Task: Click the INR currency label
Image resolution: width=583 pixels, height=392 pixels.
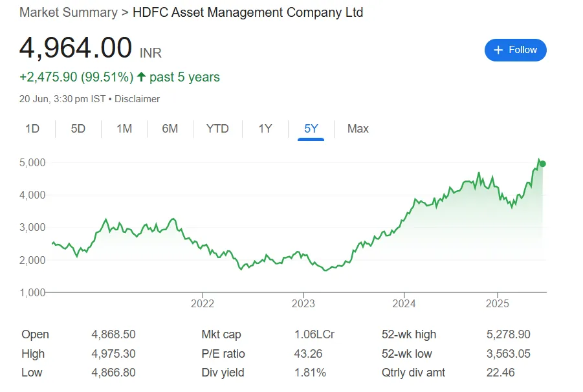Action: [151, 53]
